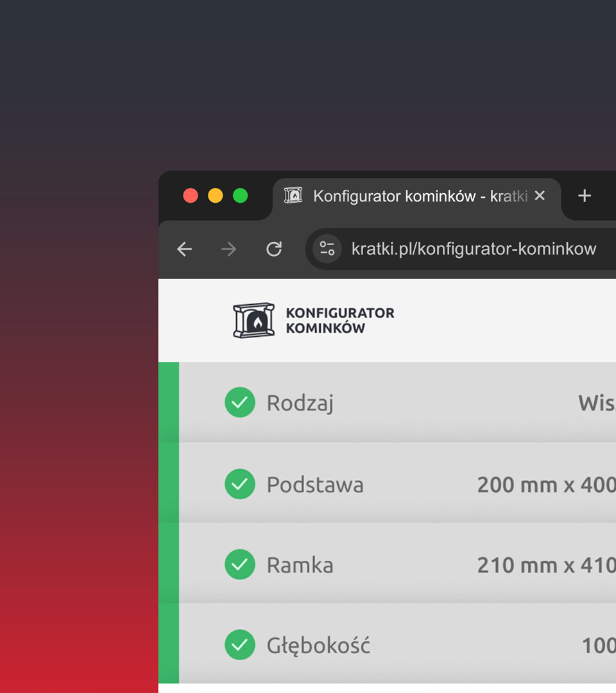Click the yellow minimize window button

(x=215, y=195)
